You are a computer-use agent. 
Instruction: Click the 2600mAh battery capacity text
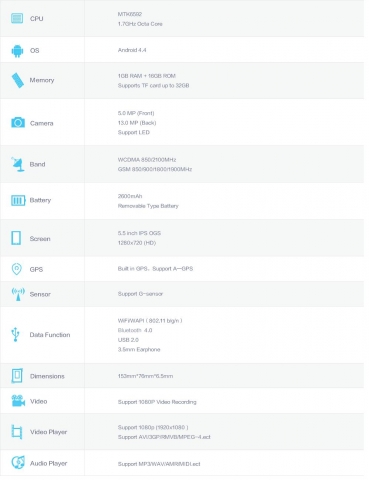[130, 196]
